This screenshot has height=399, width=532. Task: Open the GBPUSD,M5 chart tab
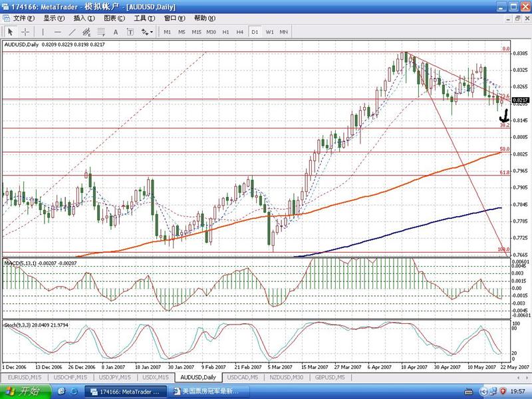click(x=331, y=377)
